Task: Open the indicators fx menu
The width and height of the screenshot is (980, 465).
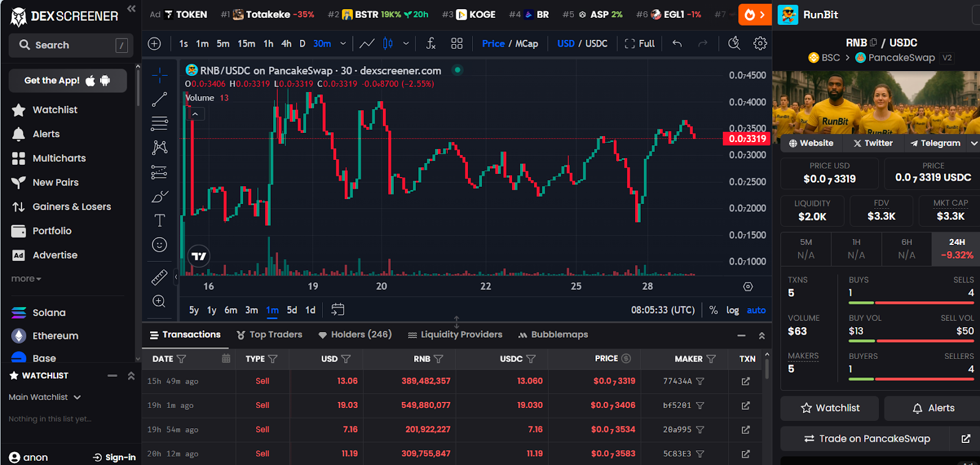Action: click(x=431, y=43)
